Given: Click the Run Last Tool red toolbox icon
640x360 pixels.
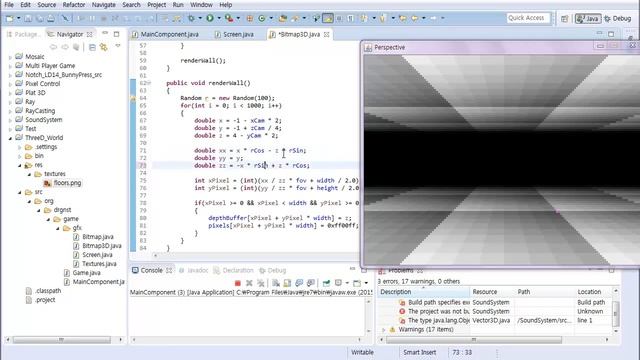Looking at the screenshot, I should click(229, 18).
